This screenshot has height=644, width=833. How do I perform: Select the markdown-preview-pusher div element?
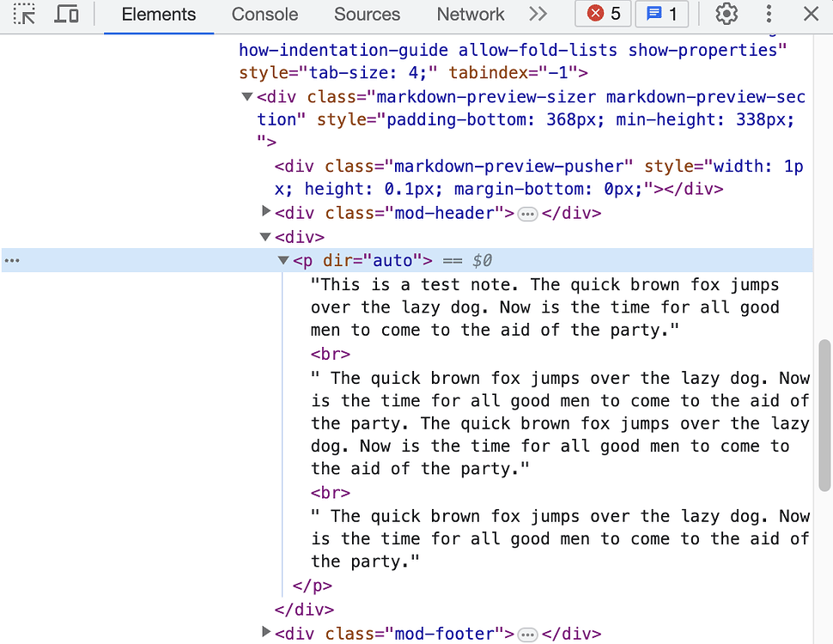tap(538, 178)
